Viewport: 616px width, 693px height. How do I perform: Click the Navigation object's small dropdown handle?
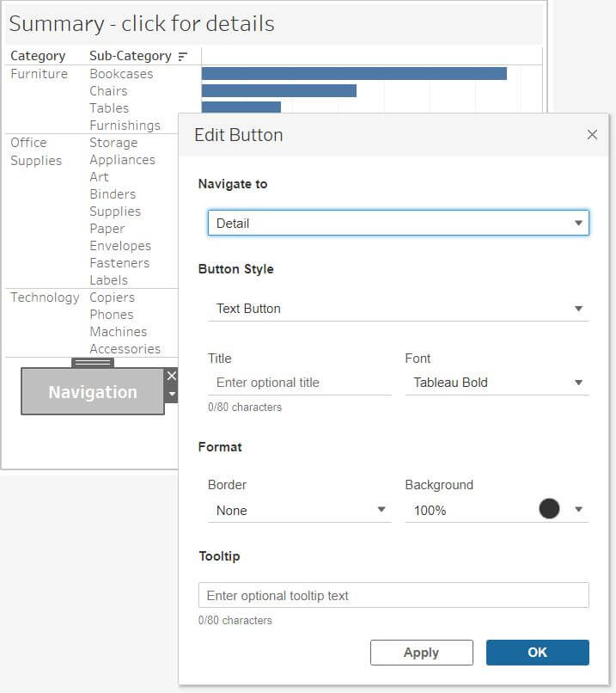coord(172,392)
